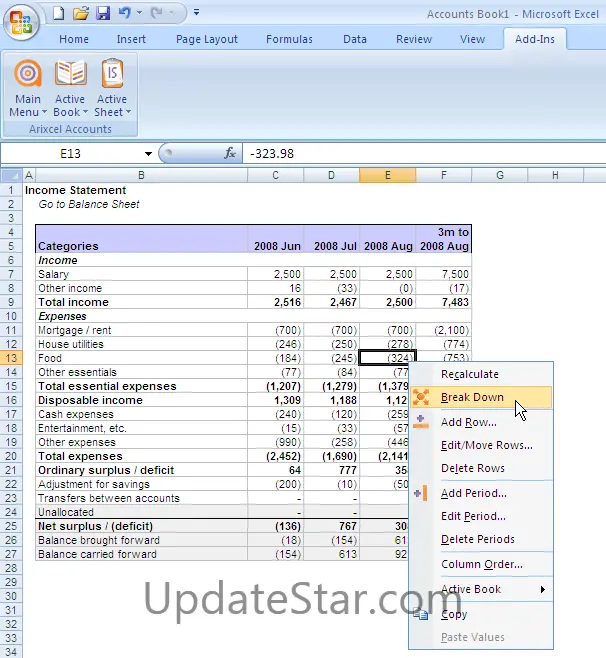
Task: Click the Break Down menu icon
Action: [421, 397]
